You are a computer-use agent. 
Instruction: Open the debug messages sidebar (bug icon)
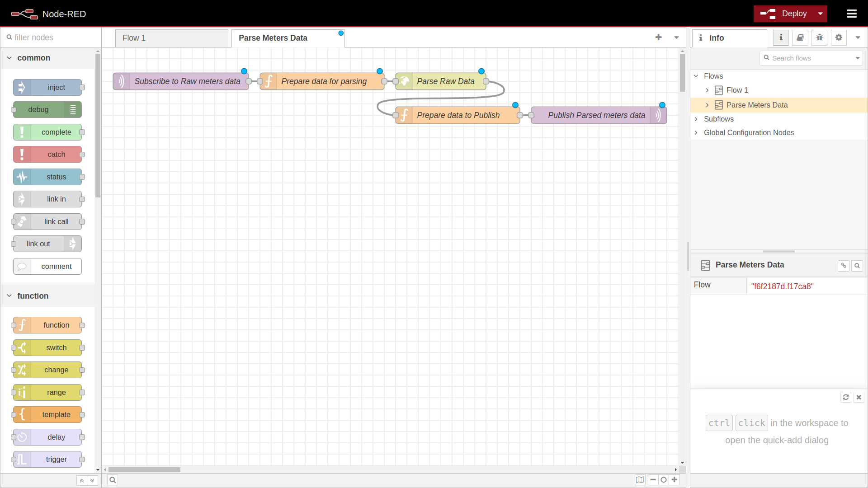[x=820, y=38]
